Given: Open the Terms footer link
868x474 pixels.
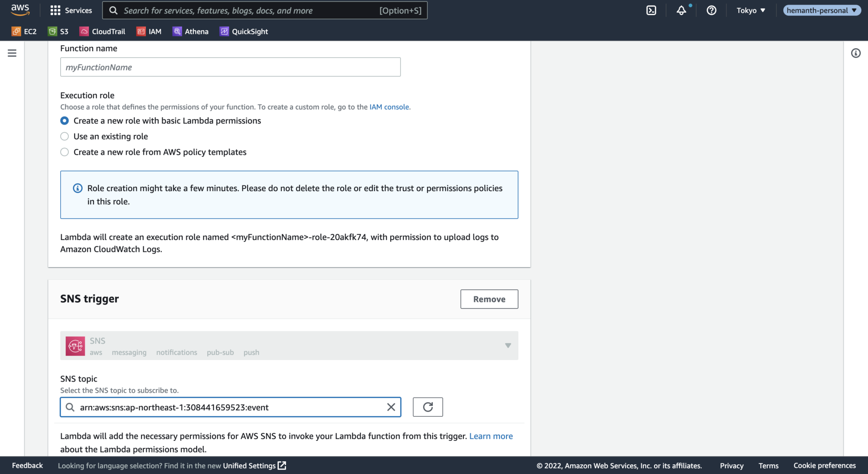Looking at the screenshot, I should click(x=768, y=466).
